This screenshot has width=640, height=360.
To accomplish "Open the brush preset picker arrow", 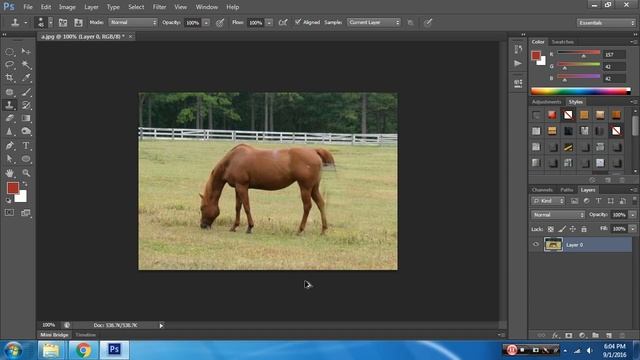I will point(51,22).
